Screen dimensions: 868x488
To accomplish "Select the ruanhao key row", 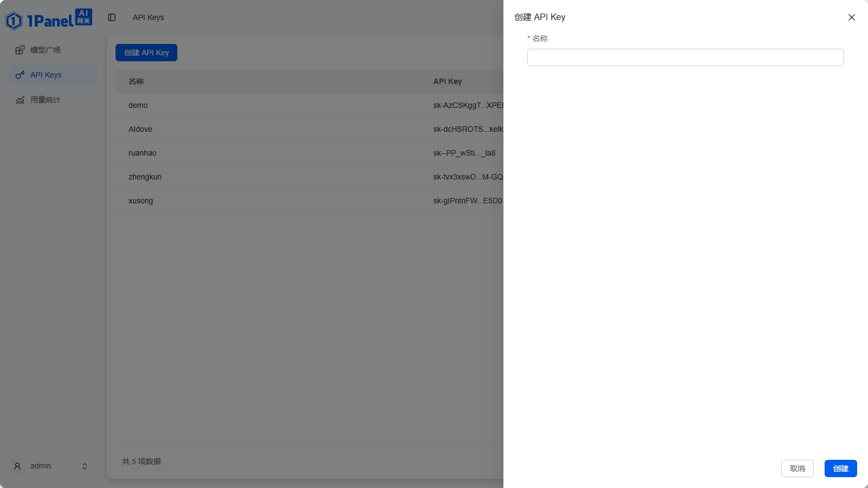I will [x=309, y=153].
